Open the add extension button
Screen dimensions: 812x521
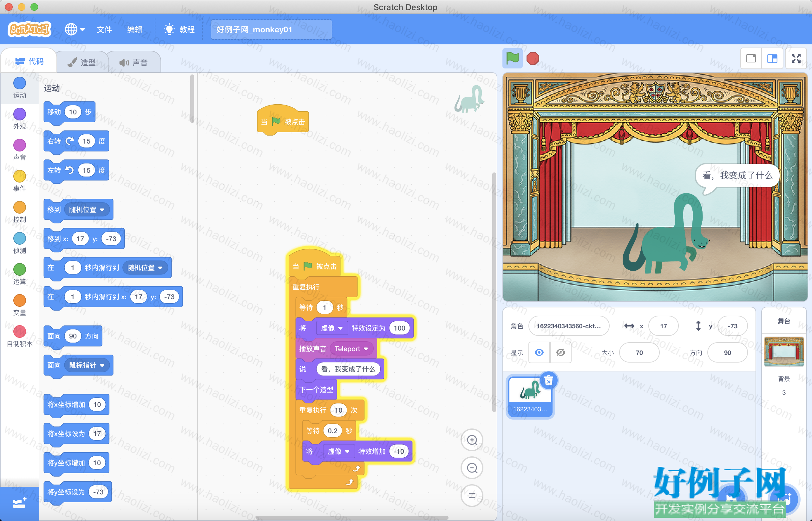click(x=19, y=504)
